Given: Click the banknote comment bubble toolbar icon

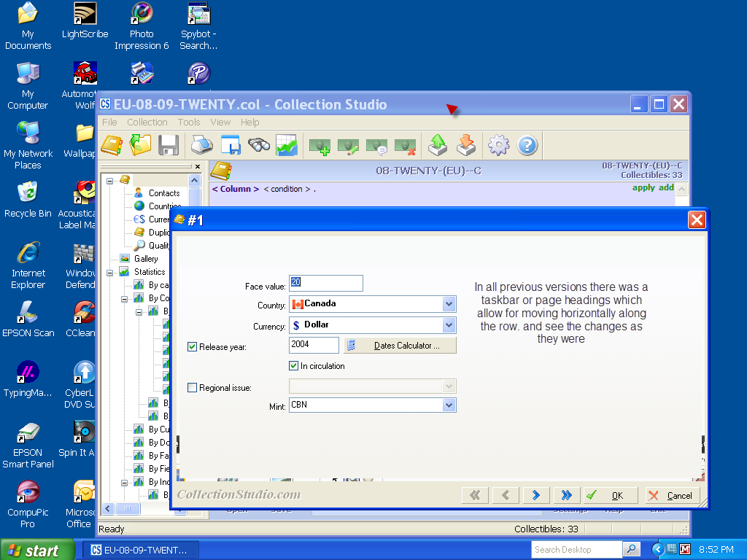Looking at the screenshot, I should coord(377,146).
